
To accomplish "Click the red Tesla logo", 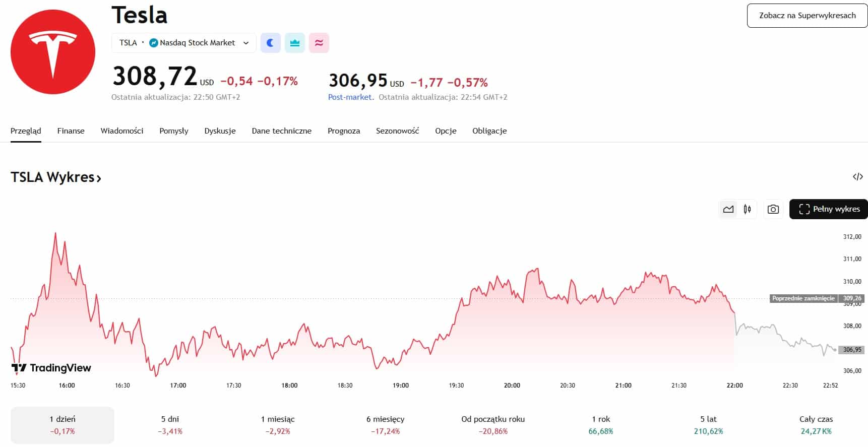I will (53, 52).
